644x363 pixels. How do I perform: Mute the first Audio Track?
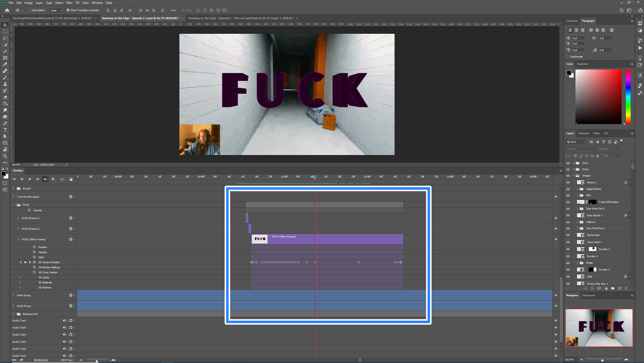pyautogui.click(x=64, y=320)
